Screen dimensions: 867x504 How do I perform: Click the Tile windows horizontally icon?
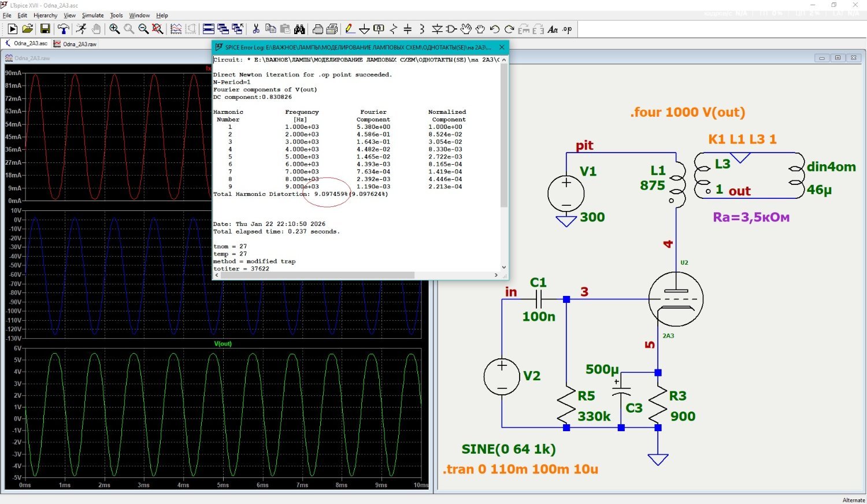click(x=209, y=29)
